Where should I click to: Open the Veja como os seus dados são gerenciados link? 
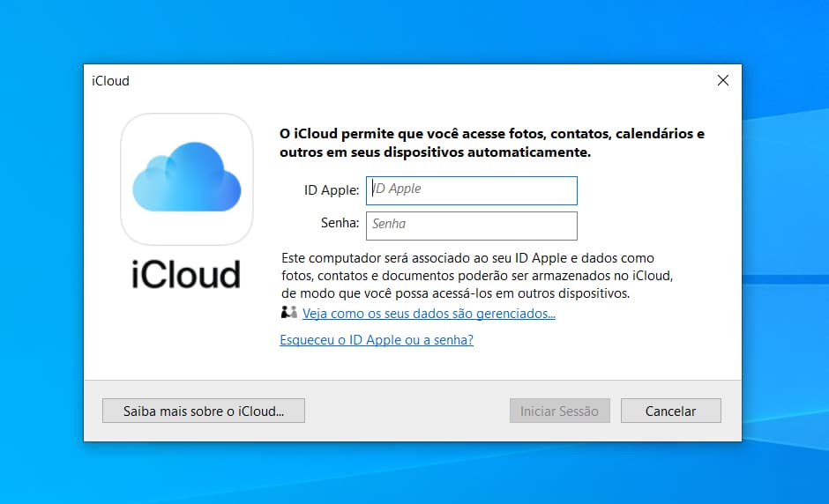point(429,314)
